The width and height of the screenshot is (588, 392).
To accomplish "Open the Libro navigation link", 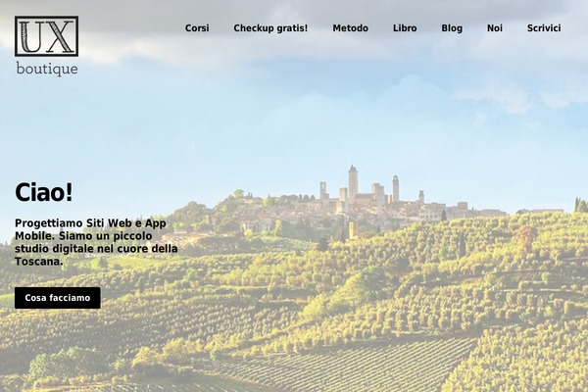I will click(405, 28).
